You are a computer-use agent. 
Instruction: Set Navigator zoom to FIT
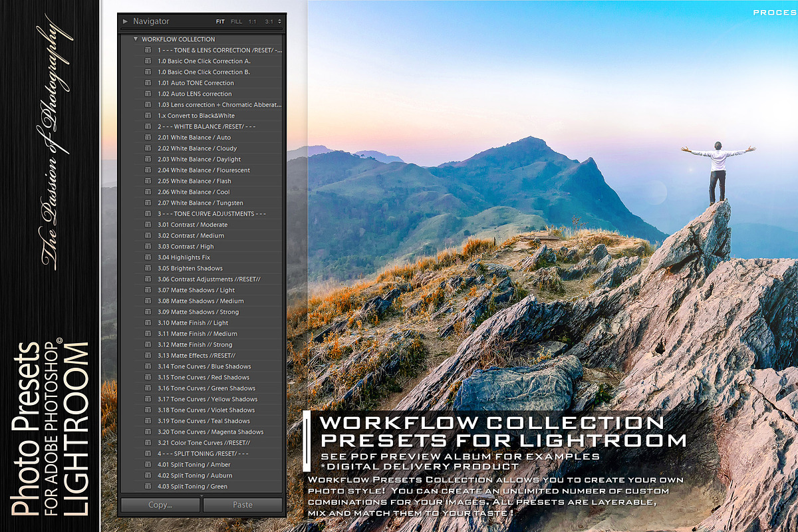220,21
